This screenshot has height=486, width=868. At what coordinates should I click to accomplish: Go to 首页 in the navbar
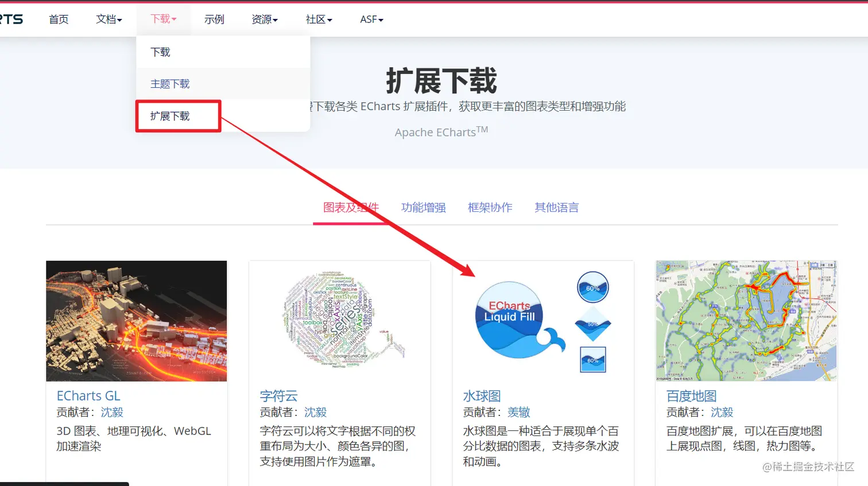59,20
